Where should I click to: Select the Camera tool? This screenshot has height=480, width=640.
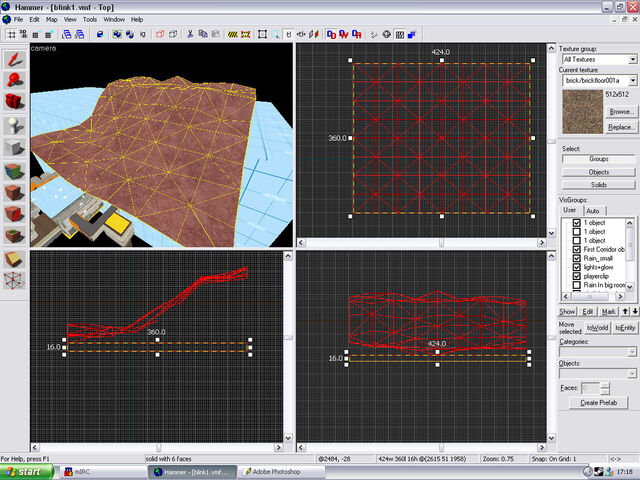point(15,101)
